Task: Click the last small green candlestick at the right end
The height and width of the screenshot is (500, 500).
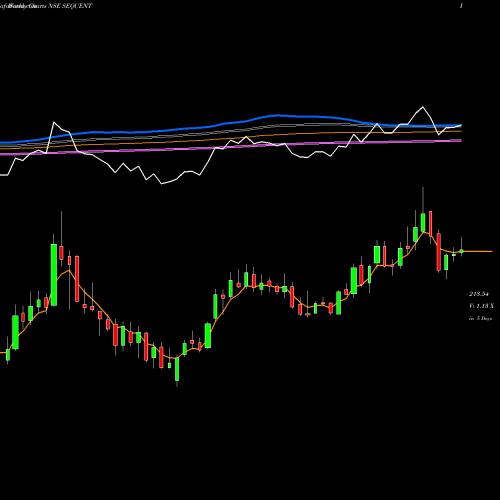Action: (462, 251)
